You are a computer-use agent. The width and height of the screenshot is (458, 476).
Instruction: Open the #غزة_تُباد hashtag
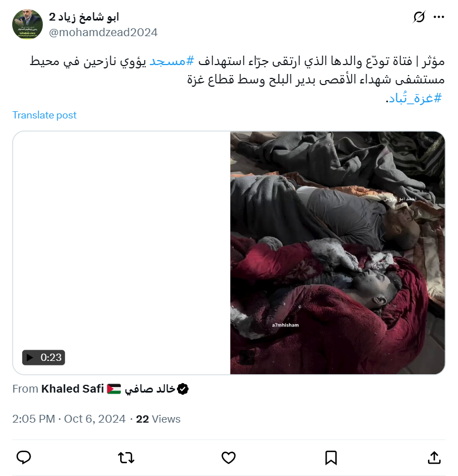tap(415, 98)
